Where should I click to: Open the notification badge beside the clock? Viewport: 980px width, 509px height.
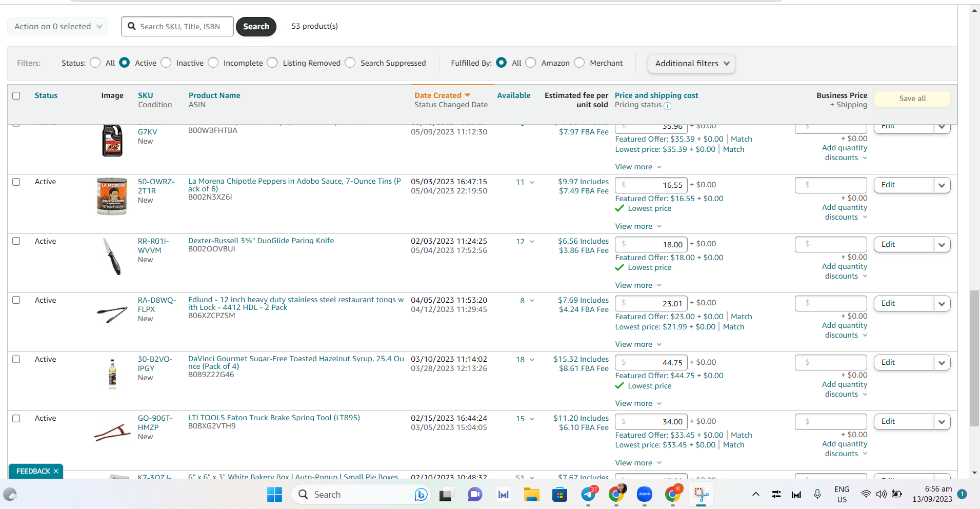(962, 494)
